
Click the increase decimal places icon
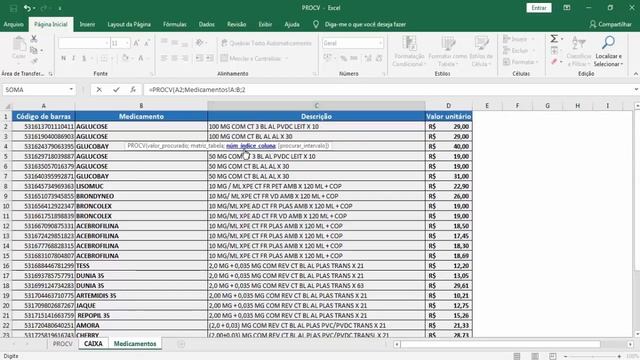[x=368, y=58]
